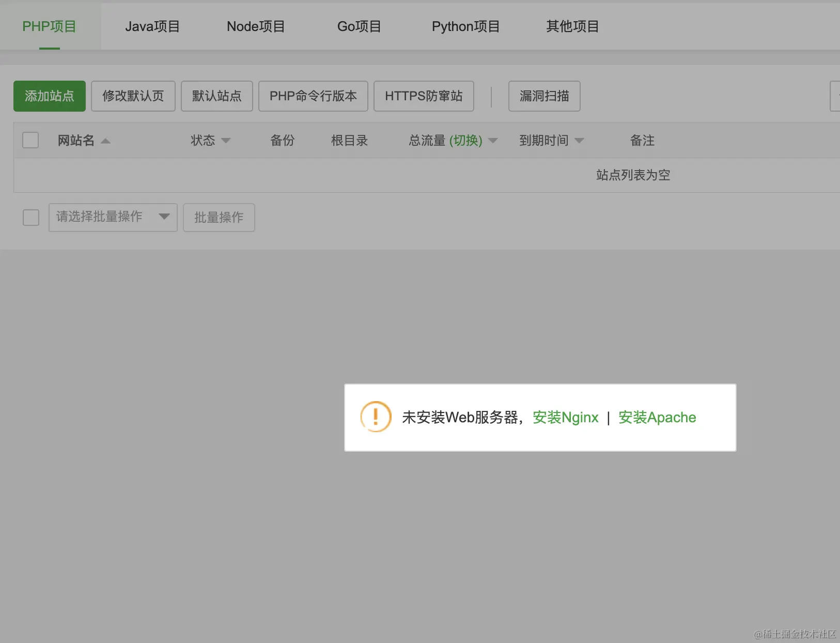Click the 批量操作 button
Viewport: 840px width, 643px height.
pos(219,218)
